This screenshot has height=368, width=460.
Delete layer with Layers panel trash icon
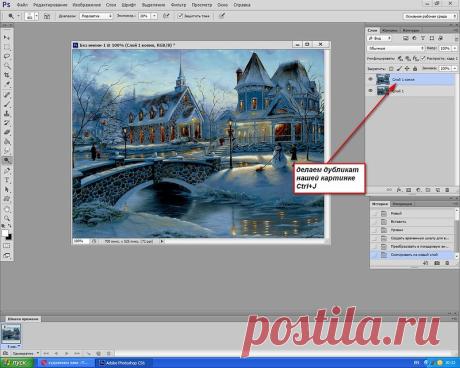point(447,190)
